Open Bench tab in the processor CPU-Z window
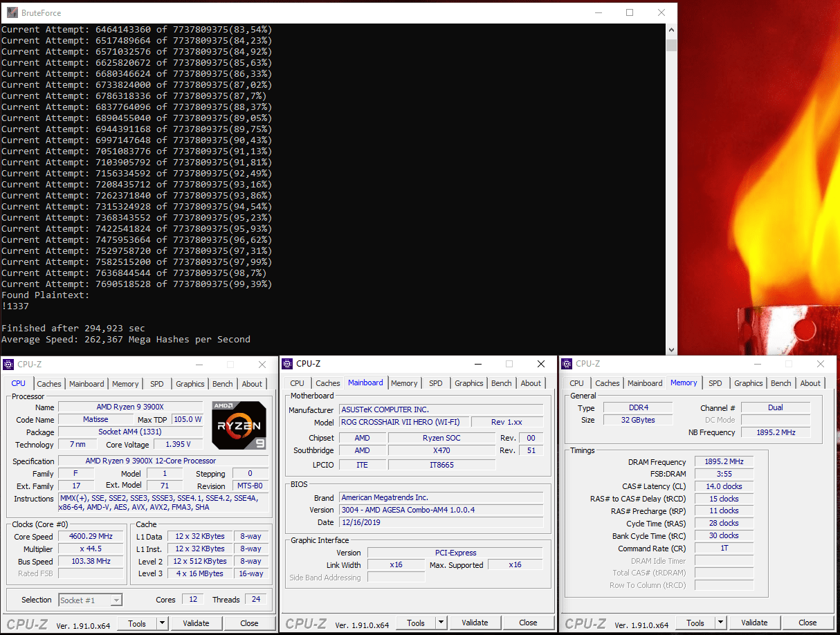The image size is (840, 635). pyautogui.click(x=223, y=384)
